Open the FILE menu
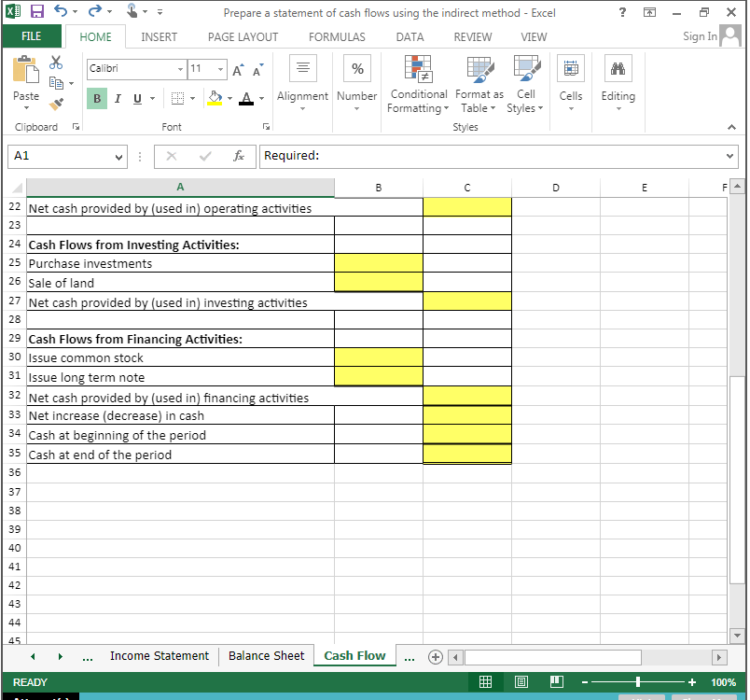Viewport: 750px width, 700px height. [x=32, y=36]
